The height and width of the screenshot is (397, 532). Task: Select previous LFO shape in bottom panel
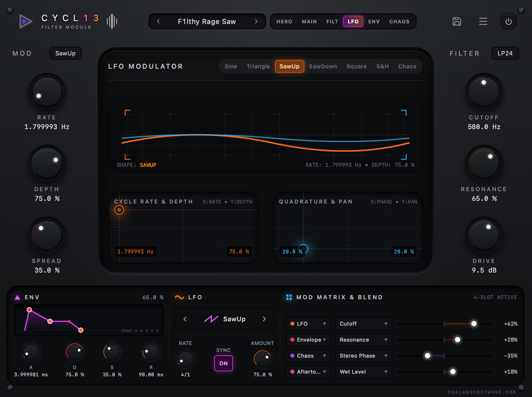(x=185, y=319)
